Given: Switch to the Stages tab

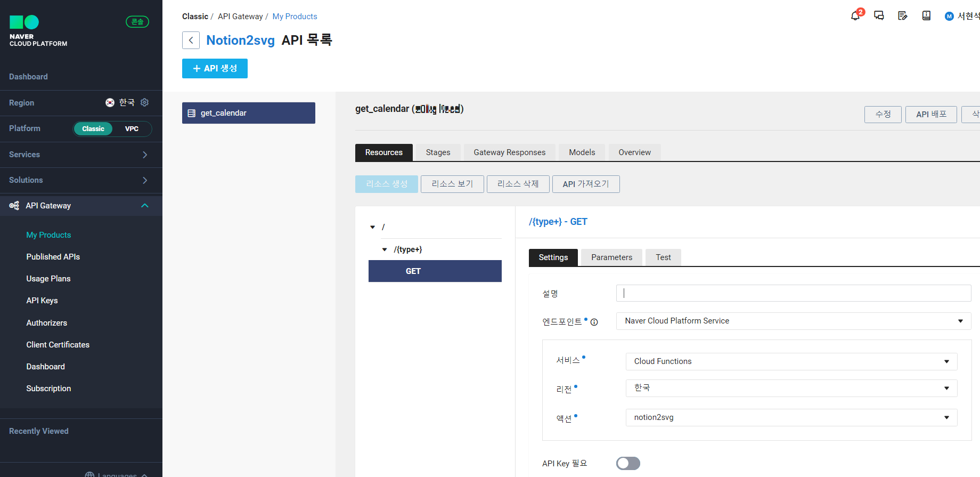Looking at the screenshot, I should click(x=438, y=152).
